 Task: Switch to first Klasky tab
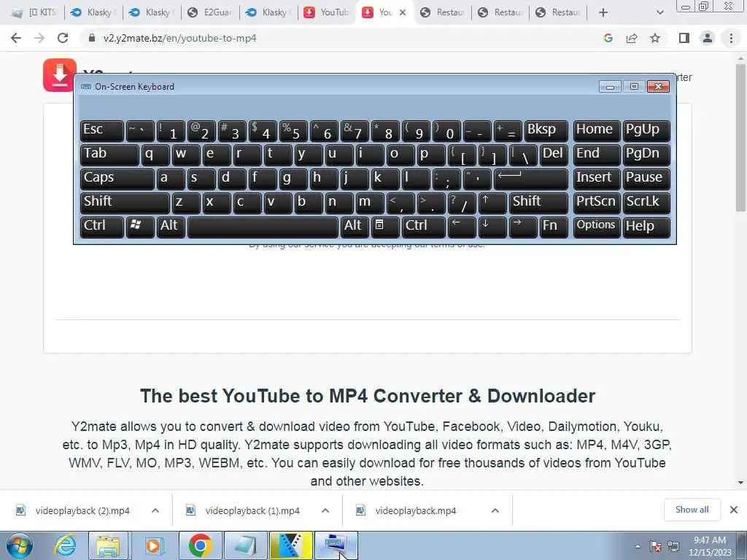click(93, 12)
